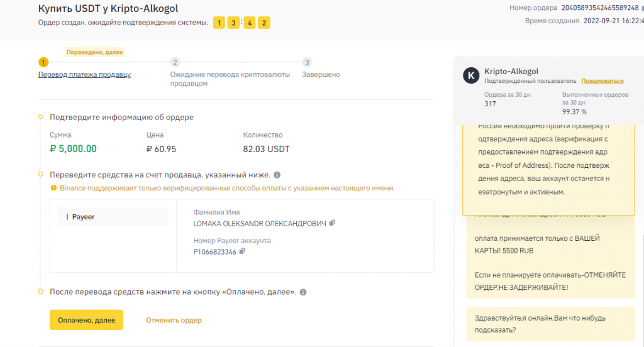644x347 pixels.
Task: Open the "Перевод платежа продавцу" step
Action: point(84,75)
